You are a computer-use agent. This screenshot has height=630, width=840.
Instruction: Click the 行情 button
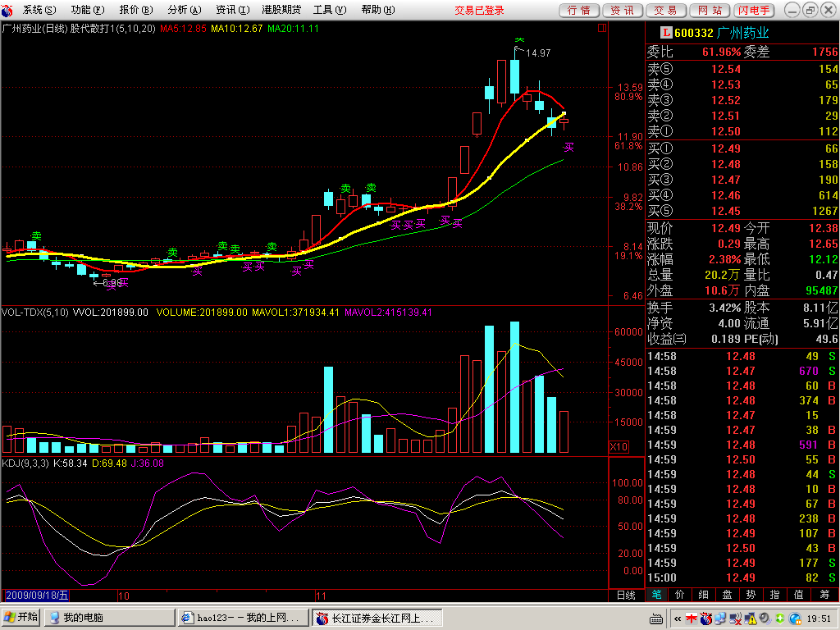(x=579, y=10)
